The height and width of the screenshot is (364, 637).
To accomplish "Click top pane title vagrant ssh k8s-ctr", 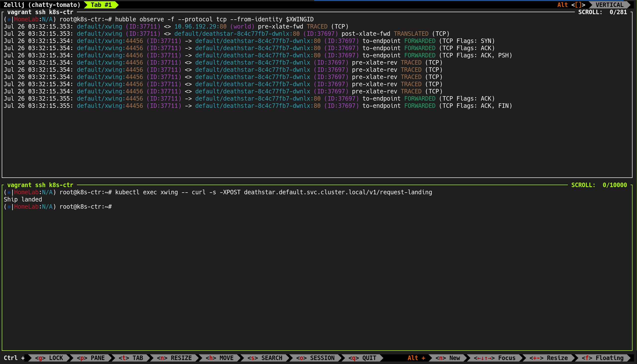I will pyautogui.click(x=40, y=12).
